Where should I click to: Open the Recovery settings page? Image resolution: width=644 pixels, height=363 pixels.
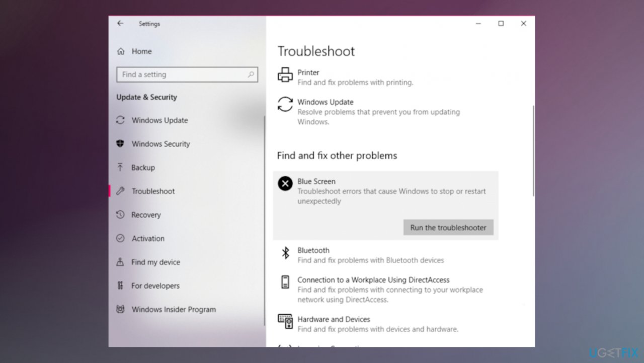pos(146,215)
